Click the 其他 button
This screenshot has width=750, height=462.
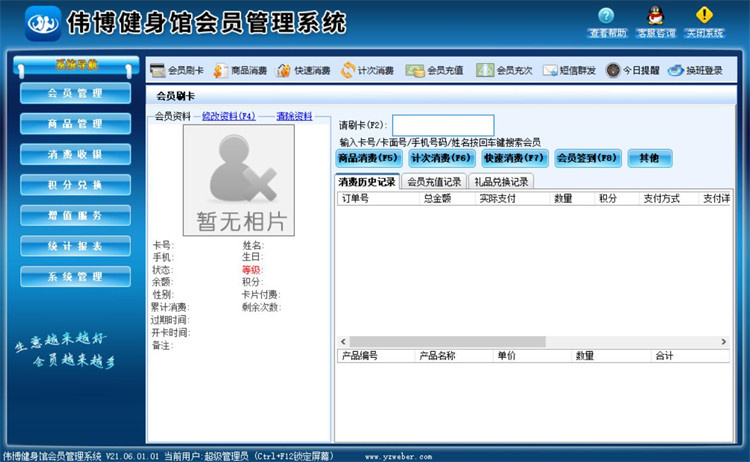coord(650,158)
